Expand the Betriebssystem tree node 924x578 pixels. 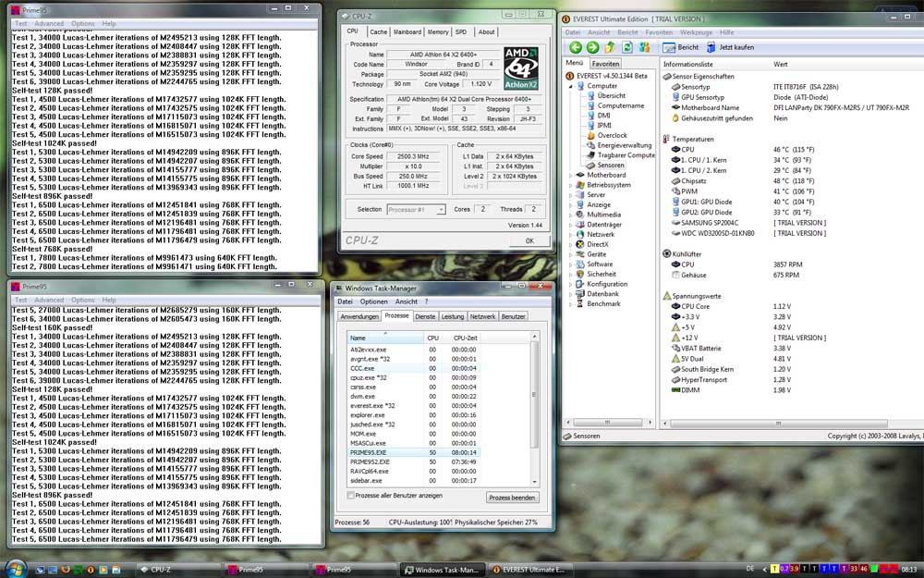click(x=570, y=185)
